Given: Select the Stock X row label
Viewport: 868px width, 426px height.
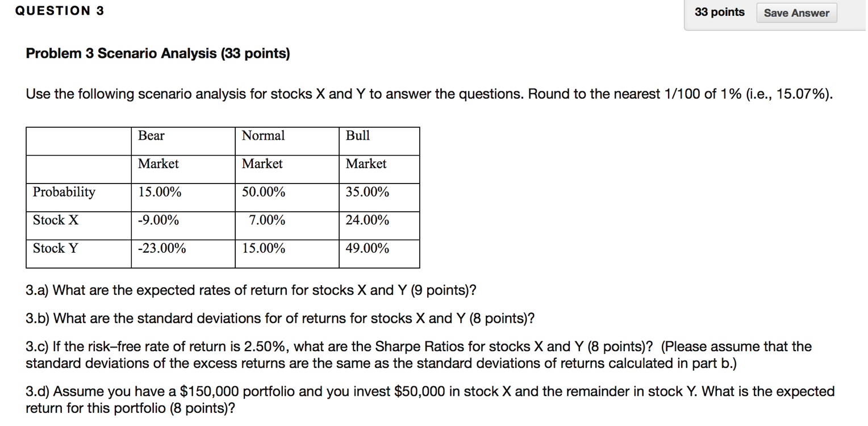Looking at the screenshot, I should pos(56,220).
